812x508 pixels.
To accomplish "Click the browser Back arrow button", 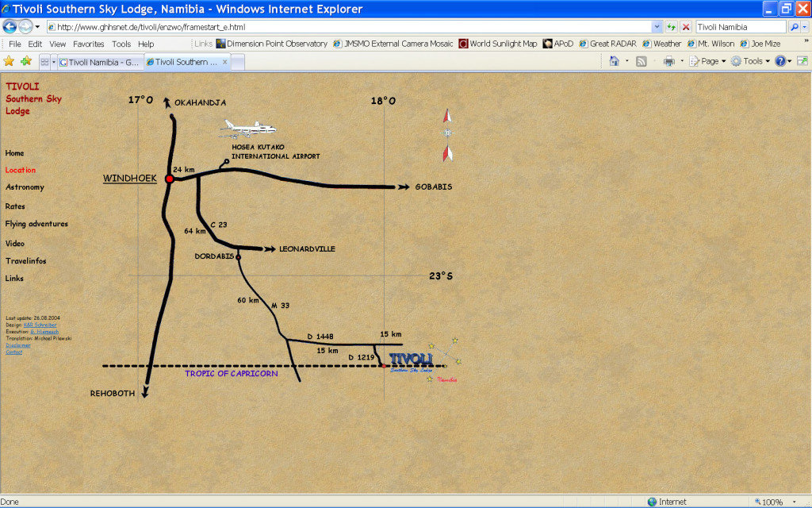I will coord(10,26).
